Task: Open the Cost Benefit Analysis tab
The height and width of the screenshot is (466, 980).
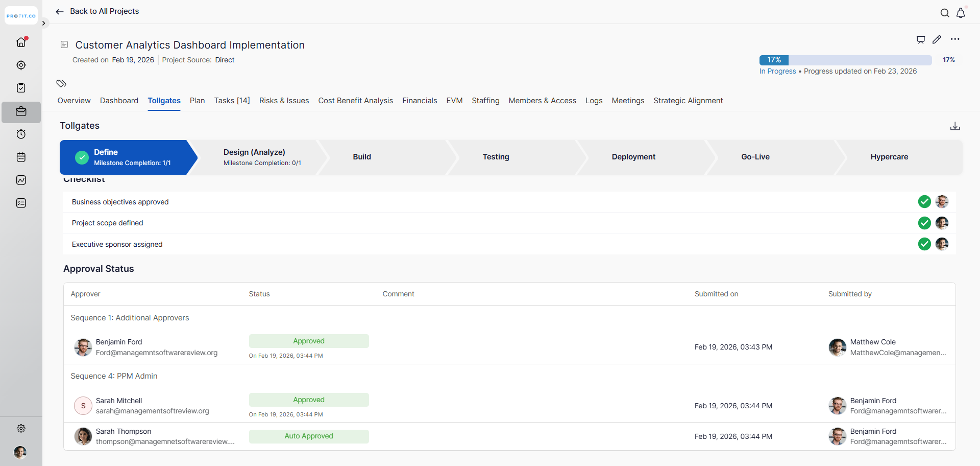Action: (355, 101)
